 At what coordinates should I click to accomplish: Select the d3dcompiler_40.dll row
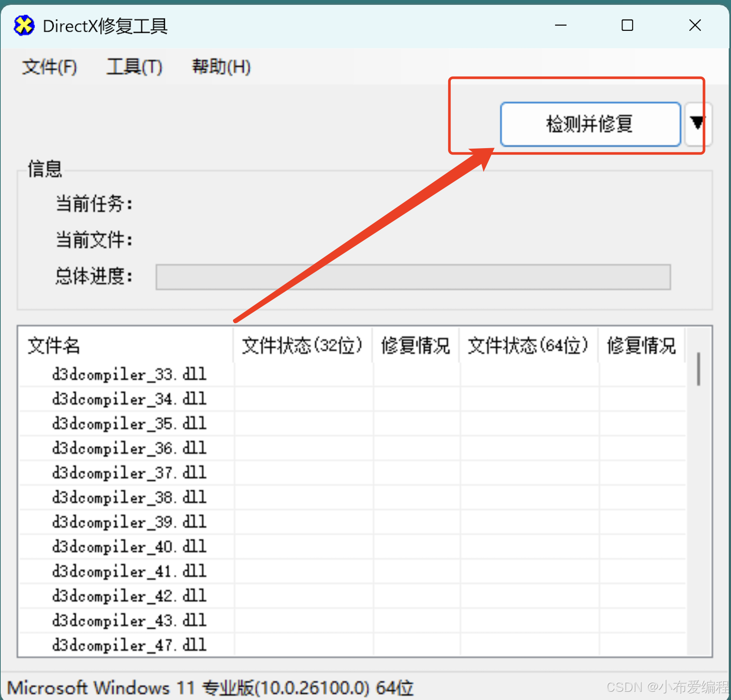(x=352, y=547)
